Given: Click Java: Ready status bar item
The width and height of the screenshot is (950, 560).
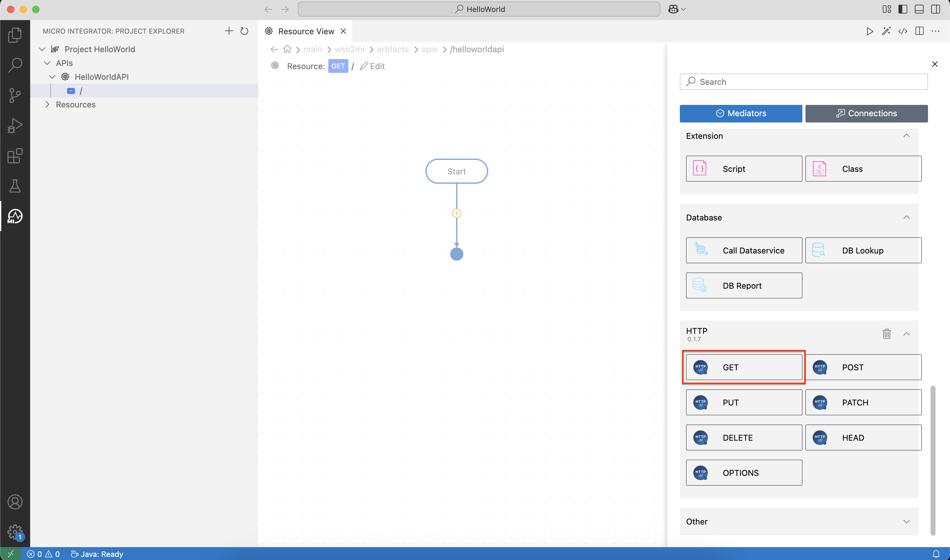Looking at the screenshot, I should point(97,554).
